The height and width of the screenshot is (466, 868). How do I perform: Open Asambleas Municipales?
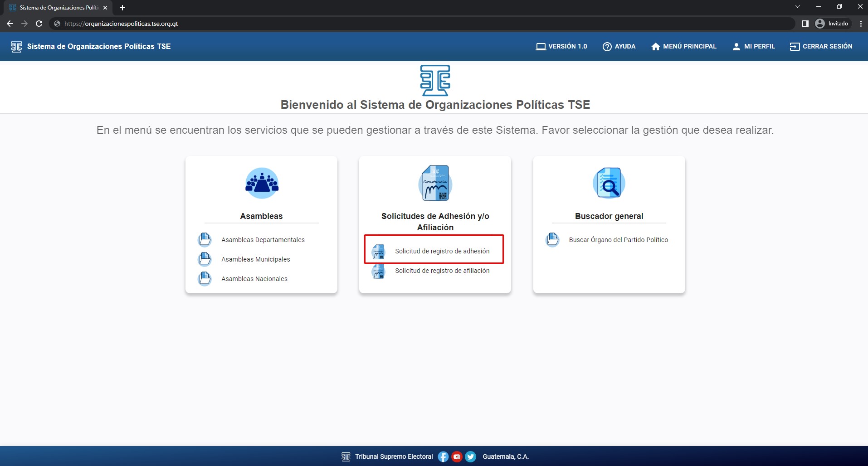click(255, 259)
